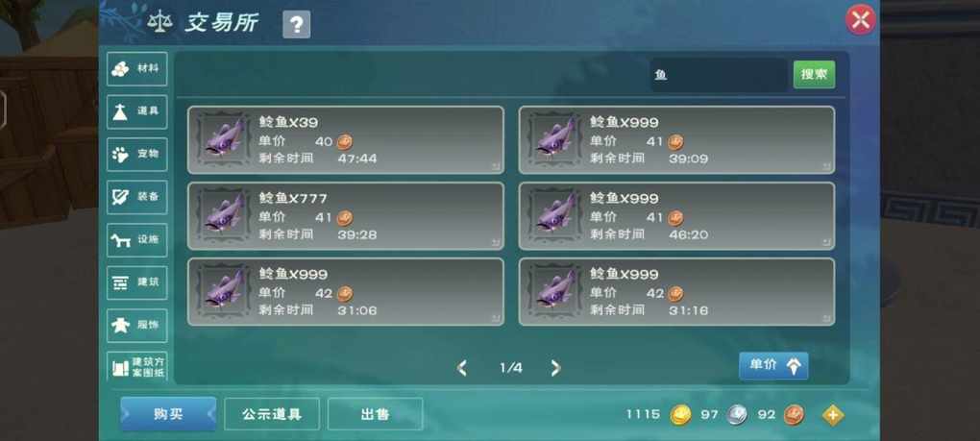Select the 设施 facilities category
The width and height of the screenshot is (980, 441).
tap(136, 240)
